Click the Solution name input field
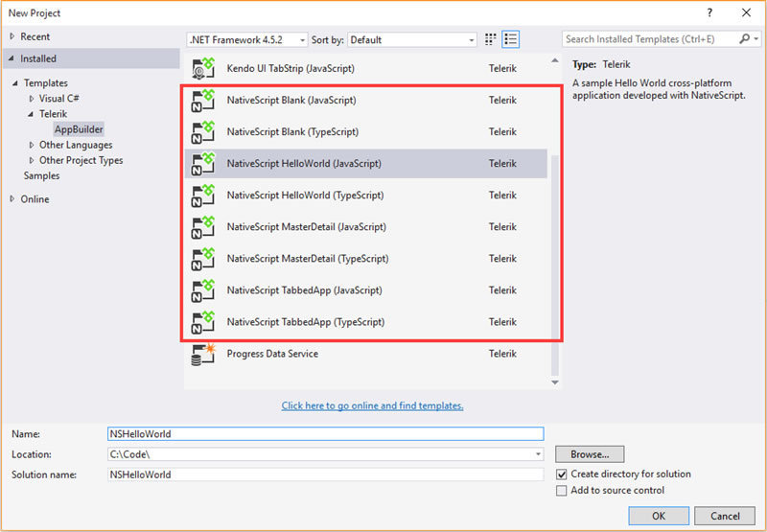Screen dimensions: 767x532 click(325, 474)
